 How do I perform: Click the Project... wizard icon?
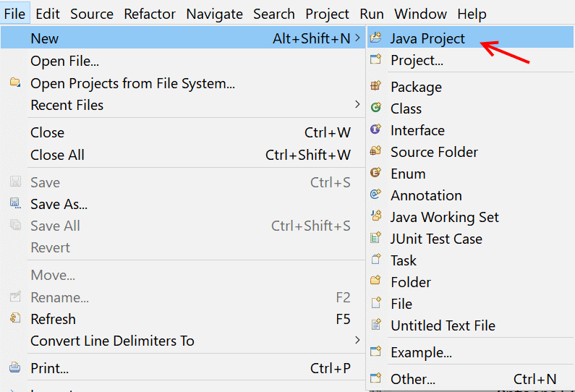coord(375,59)
